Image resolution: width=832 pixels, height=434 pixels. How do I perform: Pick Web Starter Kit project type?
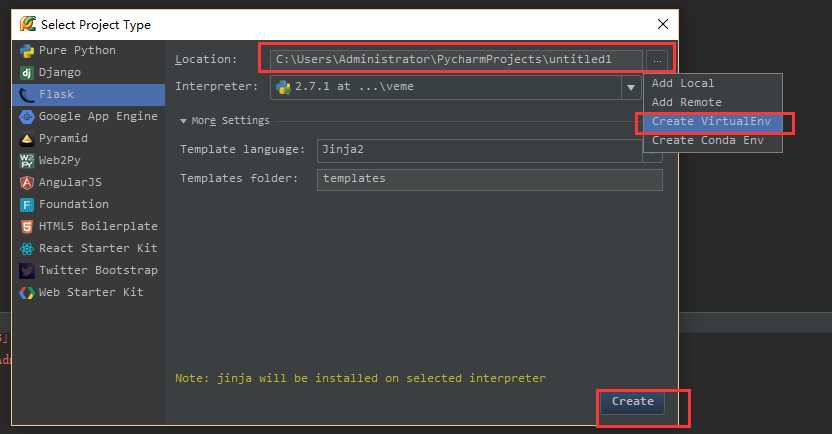coord(89,292)
